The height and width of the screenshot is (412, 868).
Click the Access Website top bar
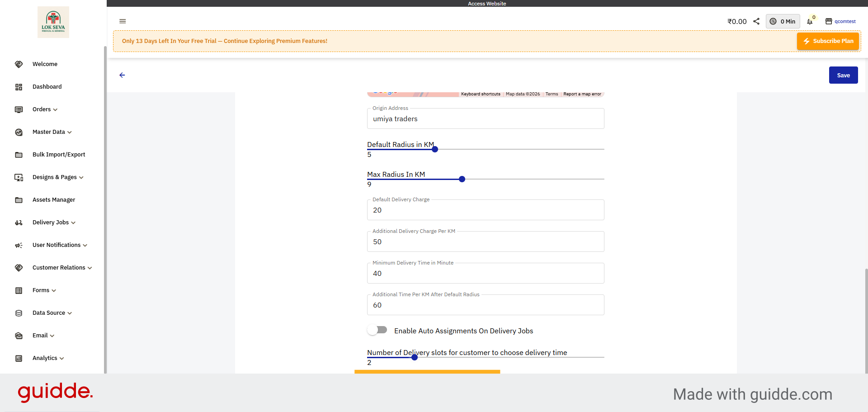point(487,3)
